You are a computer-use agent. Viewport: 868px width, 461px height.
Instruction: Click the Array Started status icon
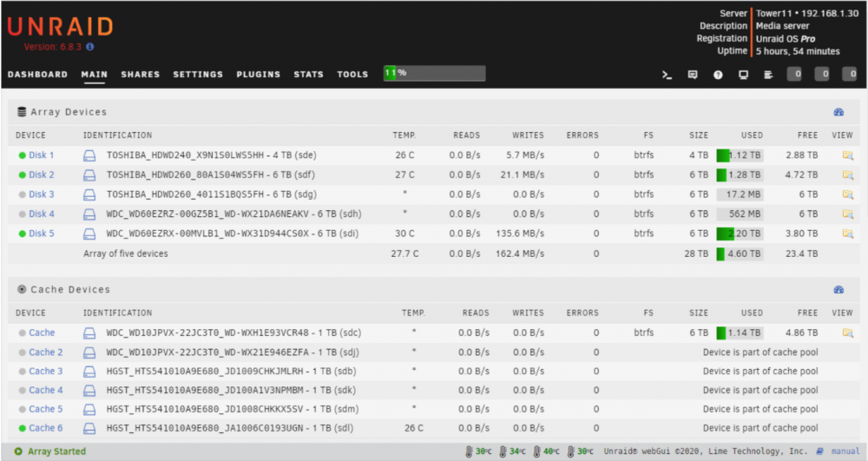pos(18,451)
